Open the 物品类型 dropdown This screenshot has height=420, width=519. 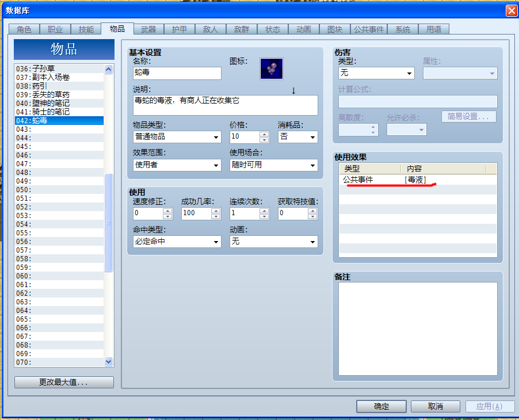coord(177,137)
